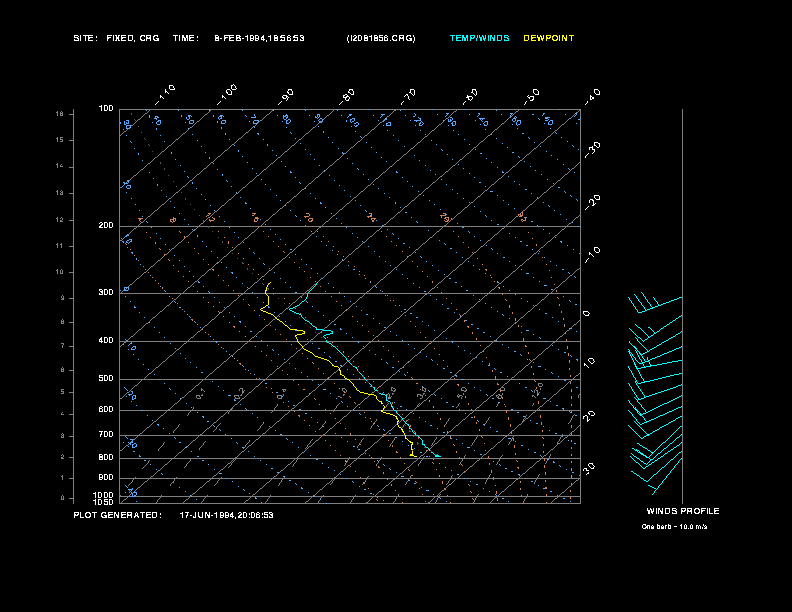
Task: Click the 200 pressure level label
Action: (x=106, y=225)
